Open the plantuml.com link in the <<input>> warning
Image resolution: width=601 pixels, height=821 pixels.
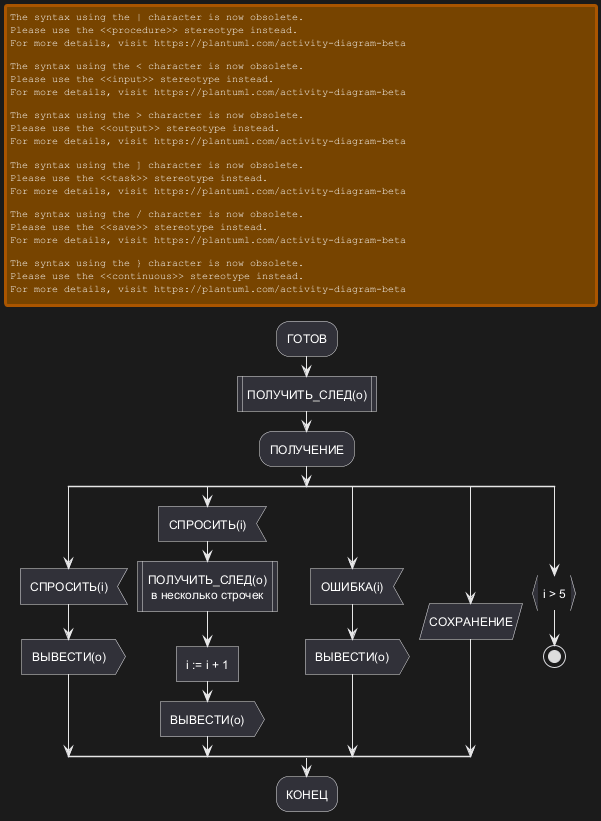pos(279,92)
